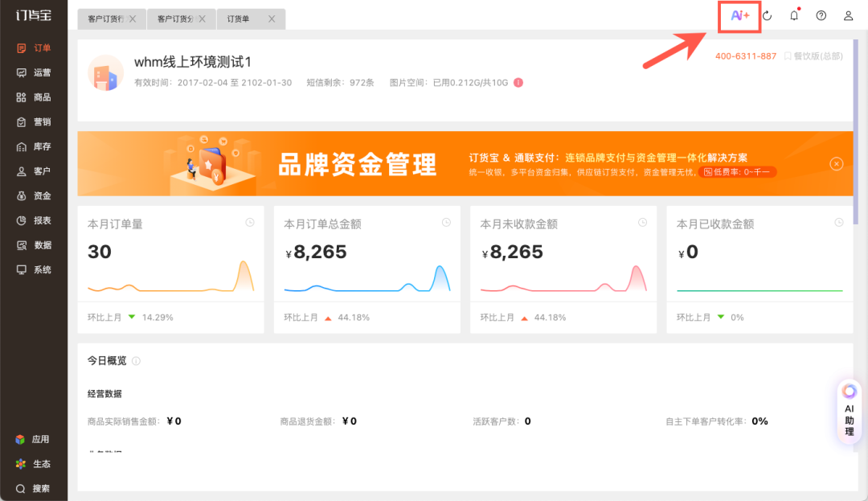Open the Ai+ assistant in the top bar
Screen dimensions: 868x501
point(740,15)
